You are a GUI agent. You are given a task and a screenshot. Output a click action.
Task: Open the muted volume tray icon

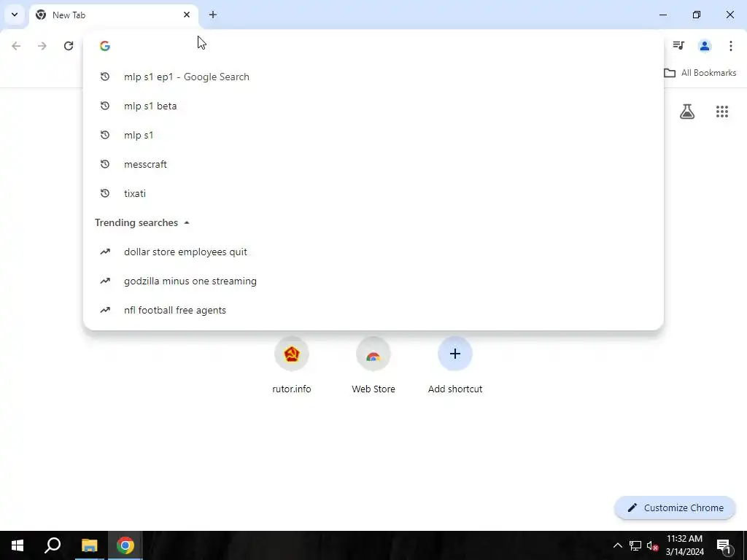[653, 545]
